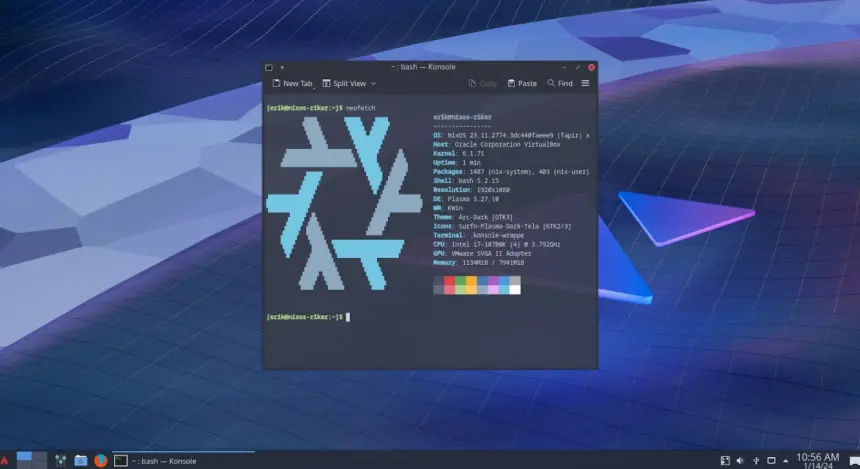Open a New Tab in Konsole
Image resolution: width=860 pixels, height=469 pixels.
(x=292, y=83)
